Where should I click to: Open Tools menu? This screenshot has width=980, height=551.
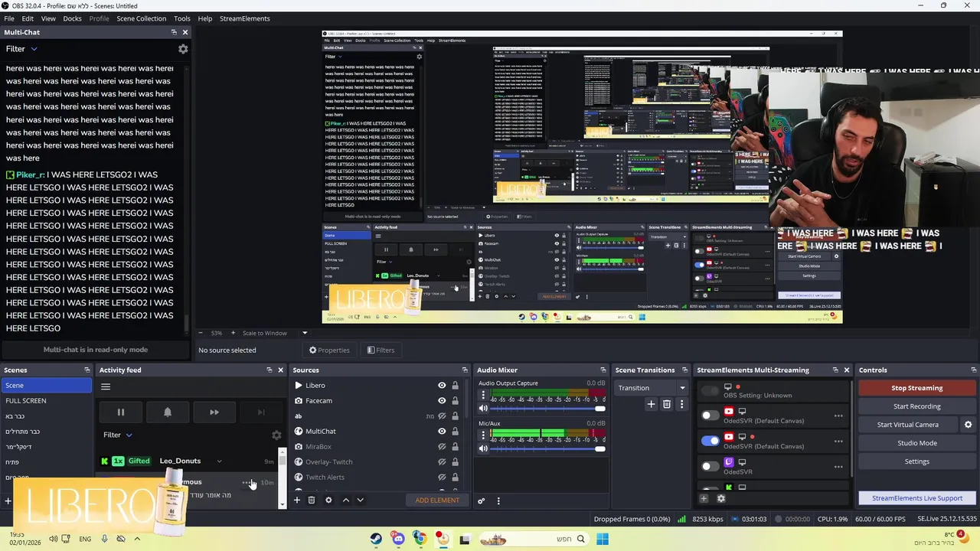point(182,18)
